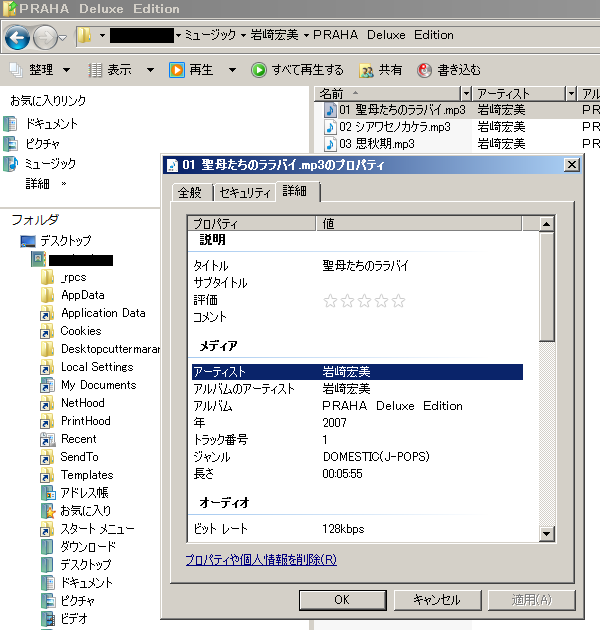This screenshot has width=600, height=630.
Task: Select 詳細 tab in properties dialog
Action: click(x=297, y=191)
